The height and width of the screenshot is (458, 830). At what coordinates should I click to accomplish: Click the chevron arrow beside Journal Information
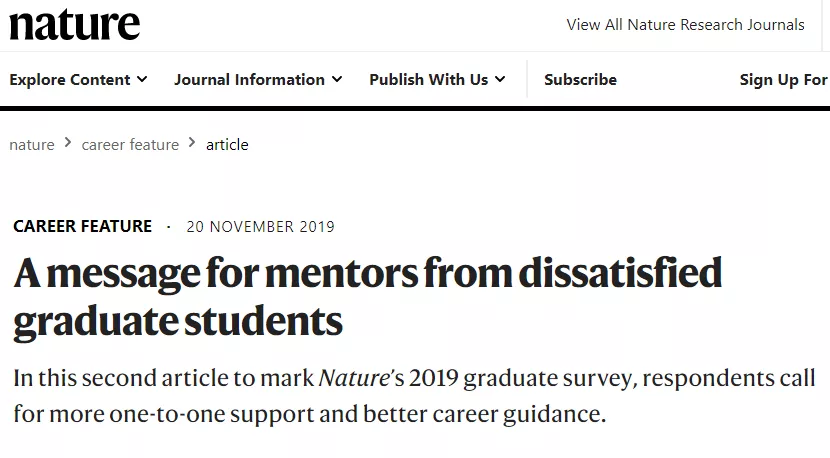coord(337,79)
